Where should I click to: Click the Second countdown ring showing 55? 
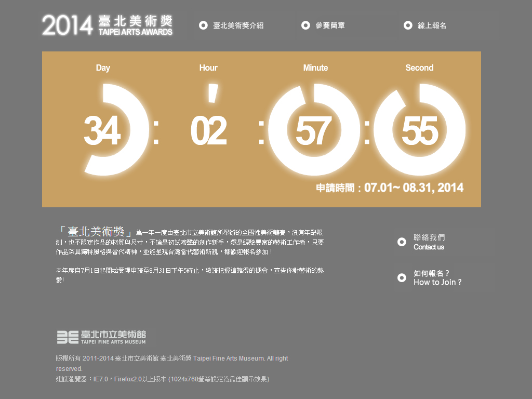pos(420,129)
